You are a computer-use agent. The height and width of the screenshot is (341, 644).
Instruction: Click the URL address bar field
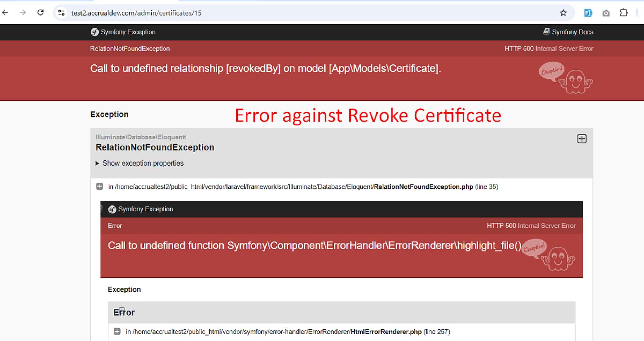point(303,13)
